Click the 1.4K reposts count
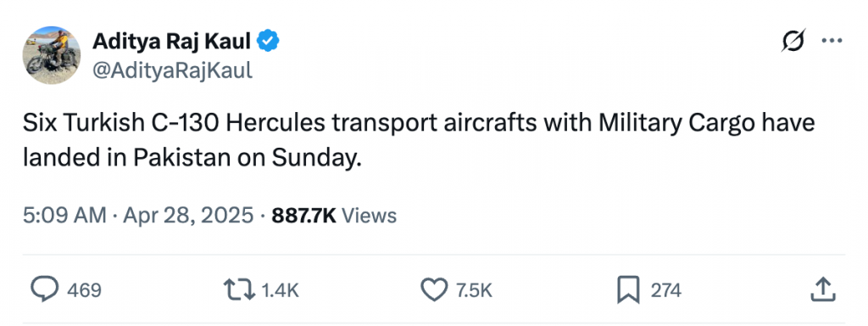The image size is (868, 326). pyautogui.click(x=280, y=290)
